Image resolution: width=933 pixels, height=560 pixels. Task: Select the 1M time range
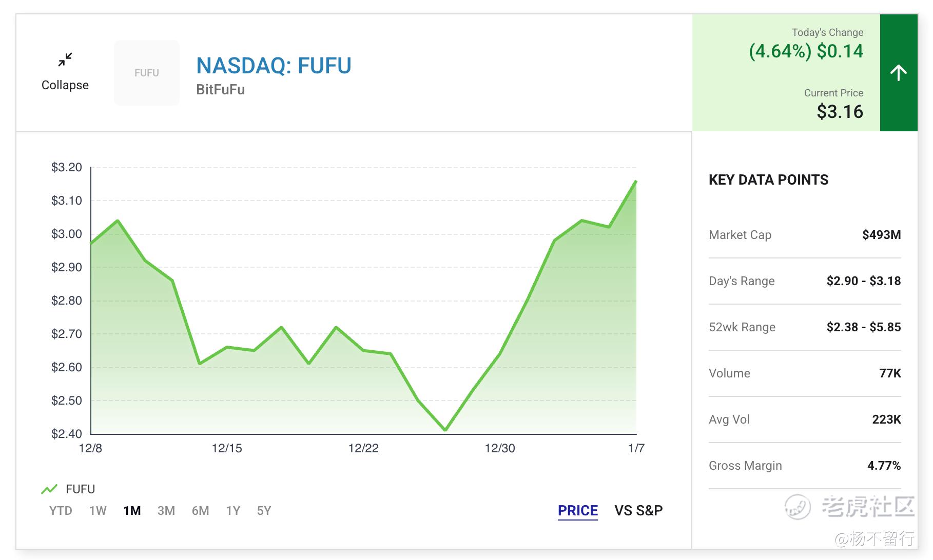(x=132, y=511)
